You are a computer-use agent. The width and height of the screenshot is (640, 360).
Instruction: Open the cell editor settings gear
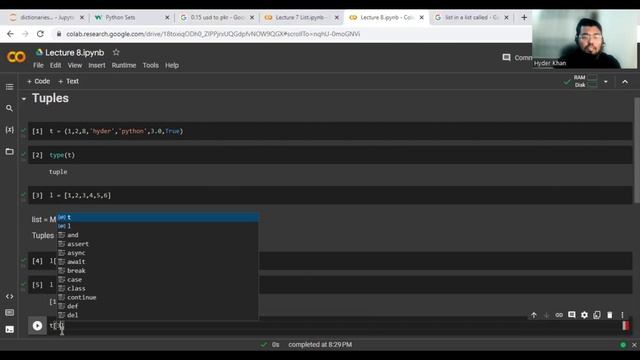click(x=584, y=315)
